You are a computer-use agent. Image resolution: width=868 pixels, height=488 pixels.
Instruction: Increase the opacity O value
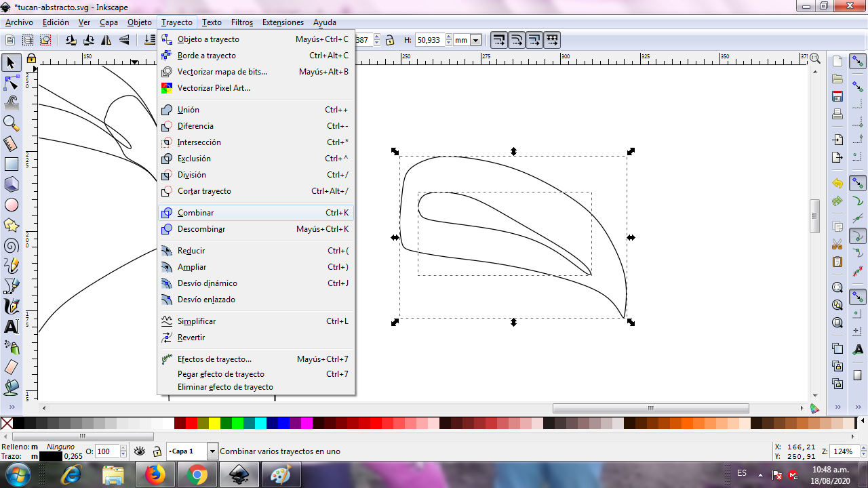[123, 448]
